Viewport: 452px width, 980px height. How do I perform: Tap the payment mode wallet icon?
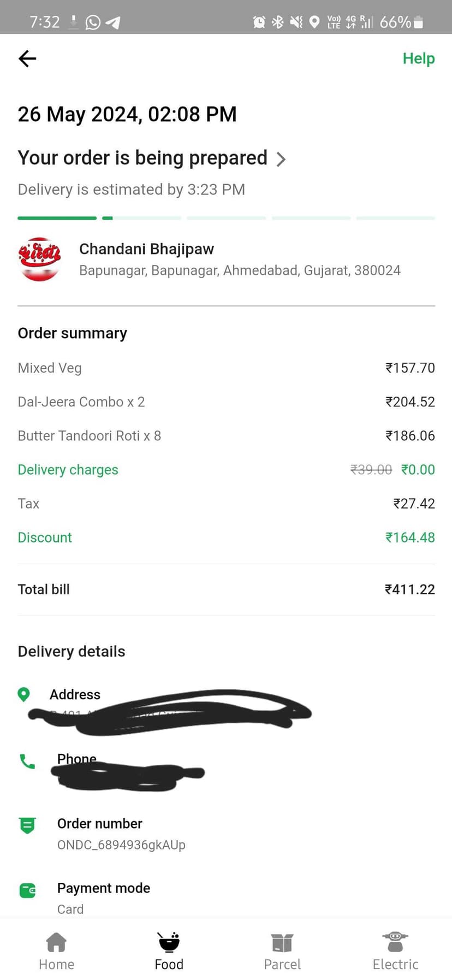pyautogui.click(x=27, y=890)
